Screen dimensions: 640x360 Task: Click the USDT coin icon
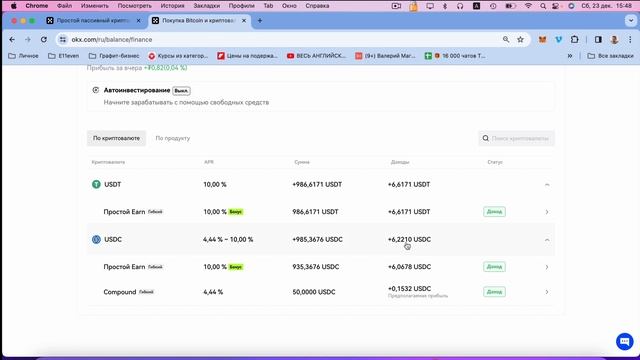tap(96, 184)
